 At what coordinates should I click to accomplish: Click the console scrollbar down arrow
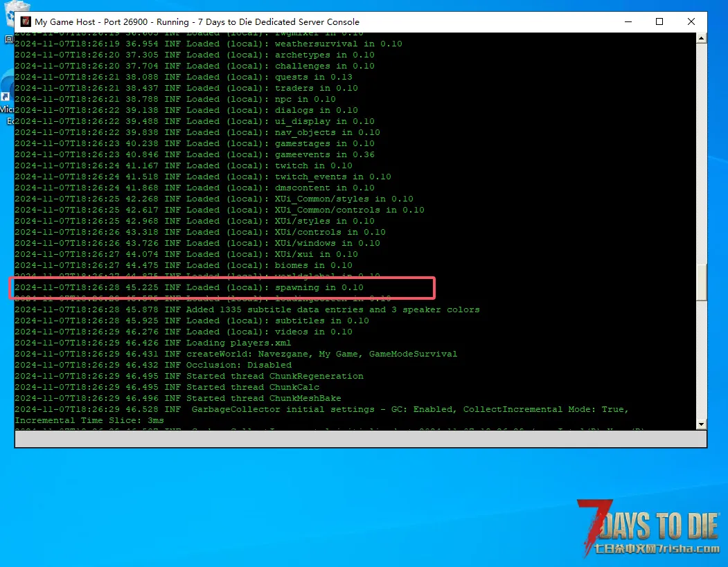point(702,424)
